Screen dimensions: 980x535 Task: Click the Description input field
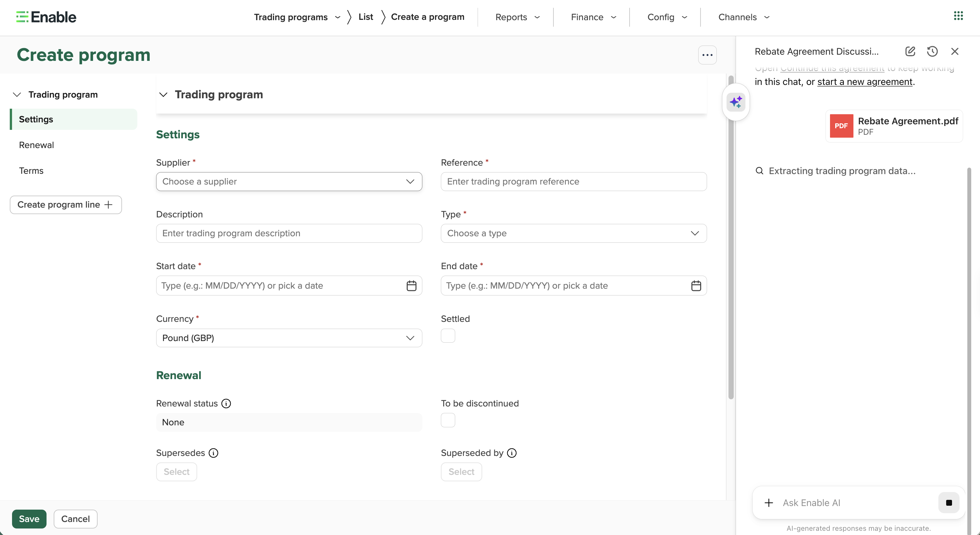pos(289,233)
